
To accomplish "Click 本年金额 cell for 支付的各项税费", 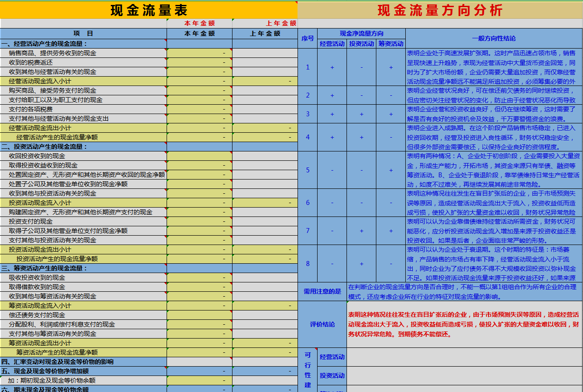I will click(200, 109).
